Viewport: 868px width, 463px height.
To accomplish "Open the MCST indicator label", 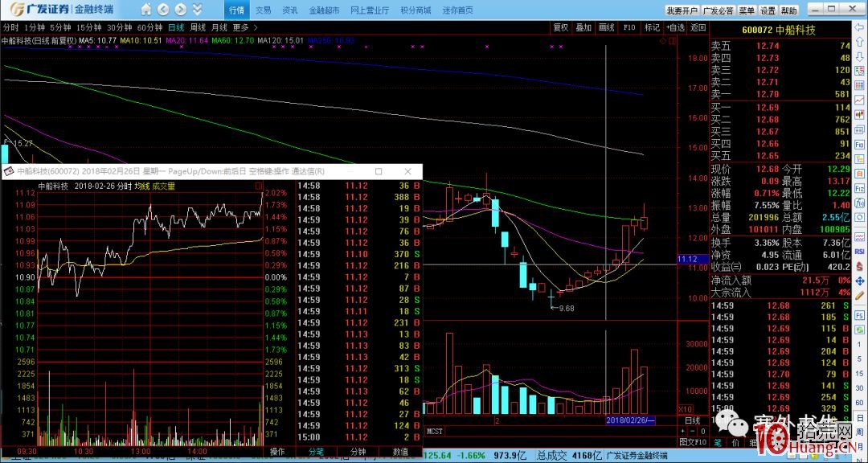I will (x=433, y=430).
